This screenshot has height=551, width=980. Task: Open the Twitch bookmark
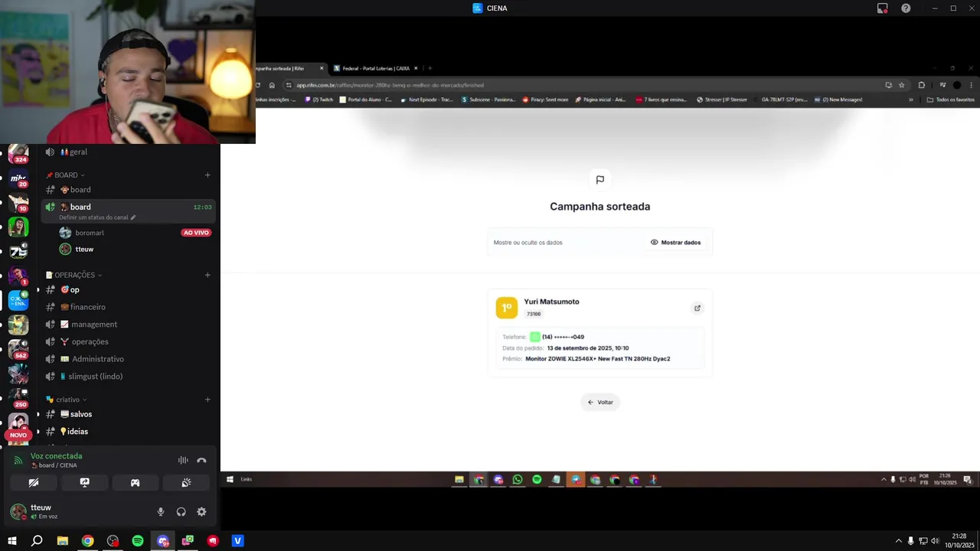pos(318,99)
